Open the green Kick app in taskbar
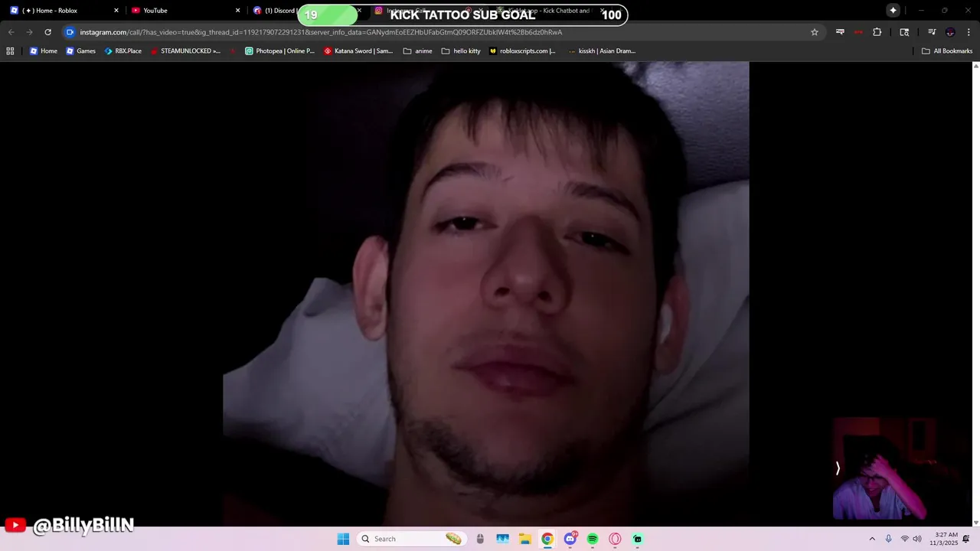Screen dimensions: 980x551 coord(638,539)
